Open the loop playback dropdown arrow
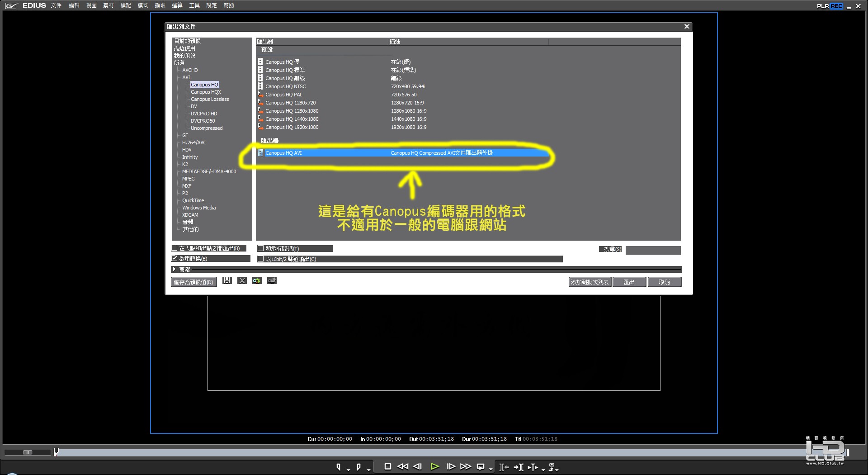 click(x=491, y=470)
